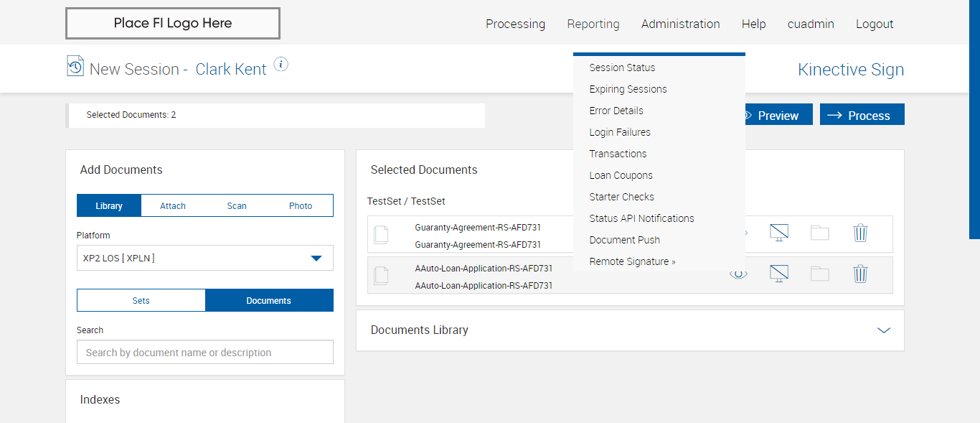
Task: Toggle the eye icon for AAuto-Loan-Application
Action: pos(738,274)
